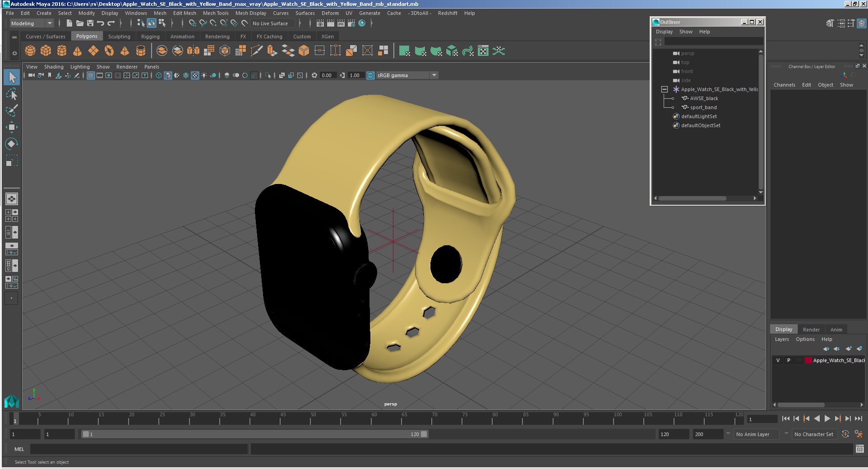Select the Scale tool in toolbox
This screenshot has width=868, height=469.
click(x=12, y=161)
